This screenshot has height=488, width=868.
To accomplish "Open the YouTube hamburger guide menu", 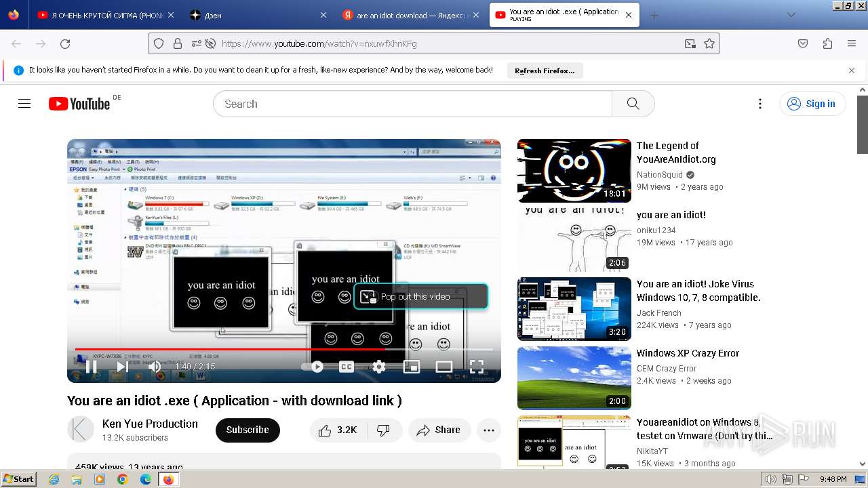I will click(x=24, y=104).
